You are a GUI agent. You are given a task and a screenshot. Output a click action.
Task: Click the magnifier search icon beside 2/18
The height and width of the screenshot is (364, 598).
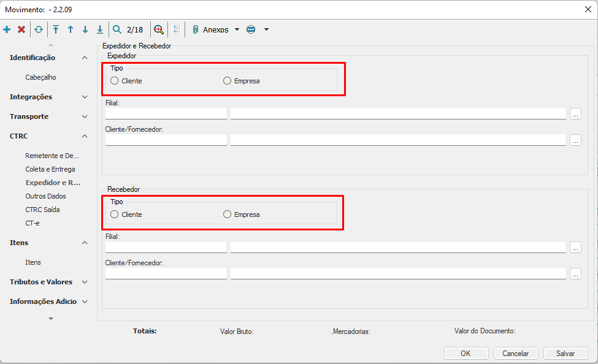tap(117, 29)
